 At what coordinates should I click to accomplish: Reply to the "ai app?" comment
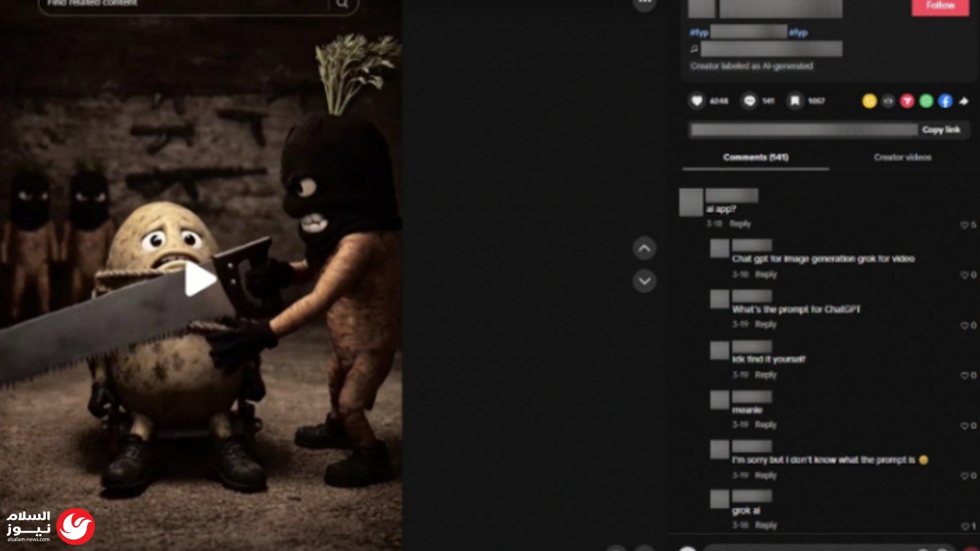click(740, 224)
